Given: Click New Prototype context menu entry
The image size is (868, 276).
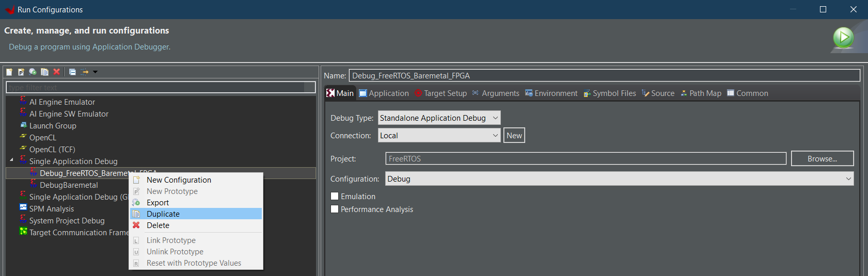Looking at the screenshot, I should coord(196,191).
